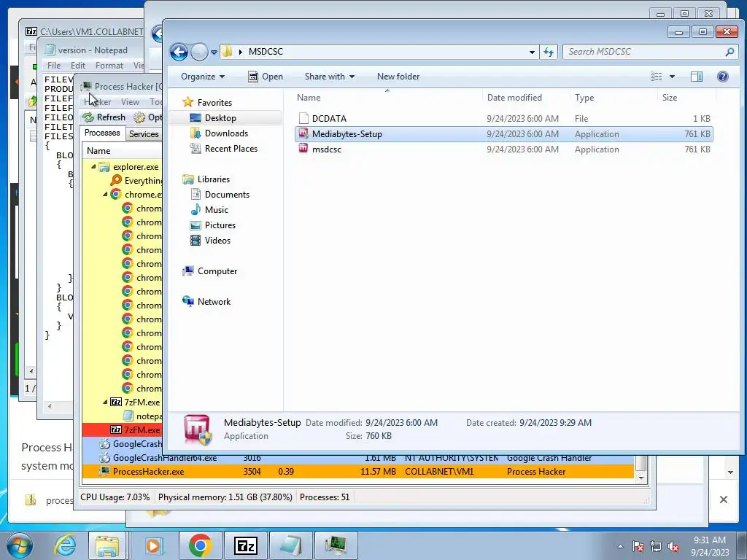Select the msdcsc application file

pyautogui.click(x=503, y=149)
